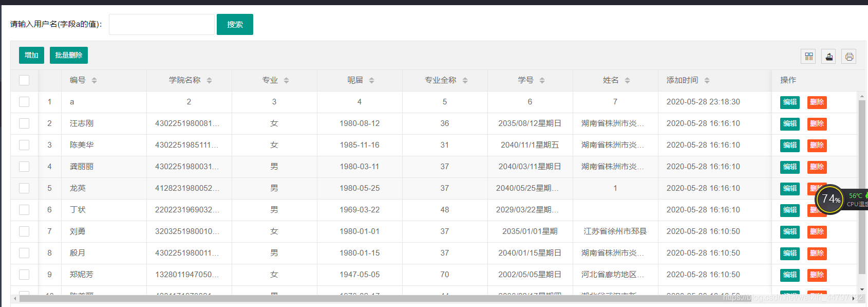The width and height of the screenshot is (868, 307).
Task: Delete the 龚丽丽 row
Action: click(817, 167)
